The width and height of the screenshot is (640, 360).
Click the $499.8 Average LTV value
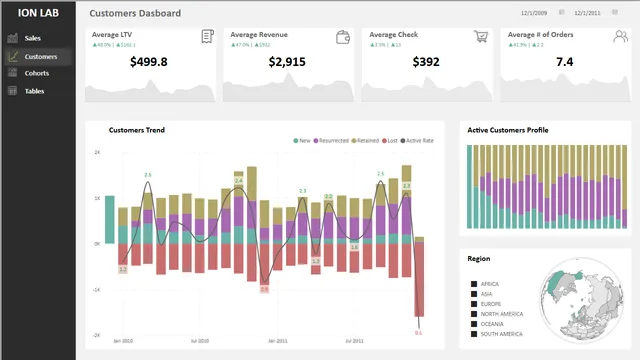tap(149, 62)
